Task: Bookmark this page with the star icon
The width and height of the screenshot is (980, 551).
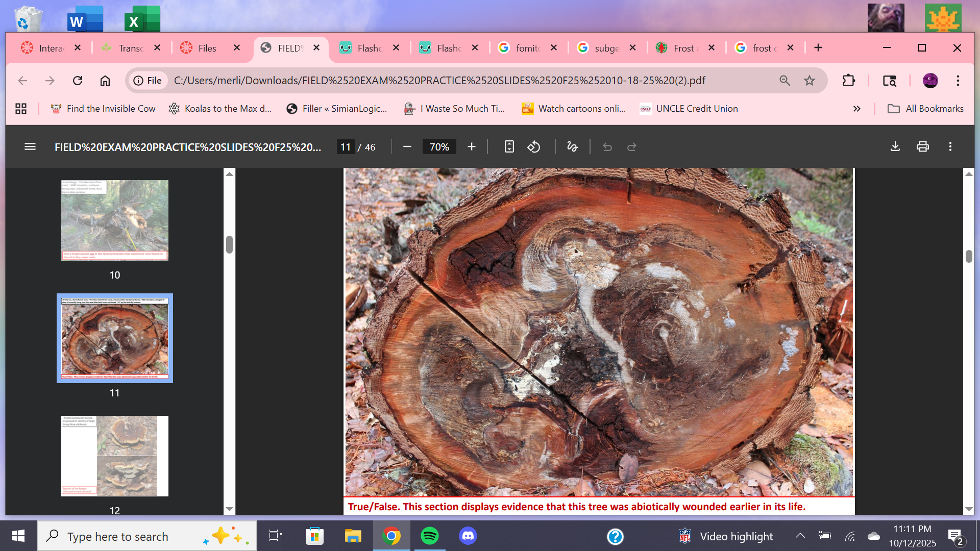Action: (810, 81)
